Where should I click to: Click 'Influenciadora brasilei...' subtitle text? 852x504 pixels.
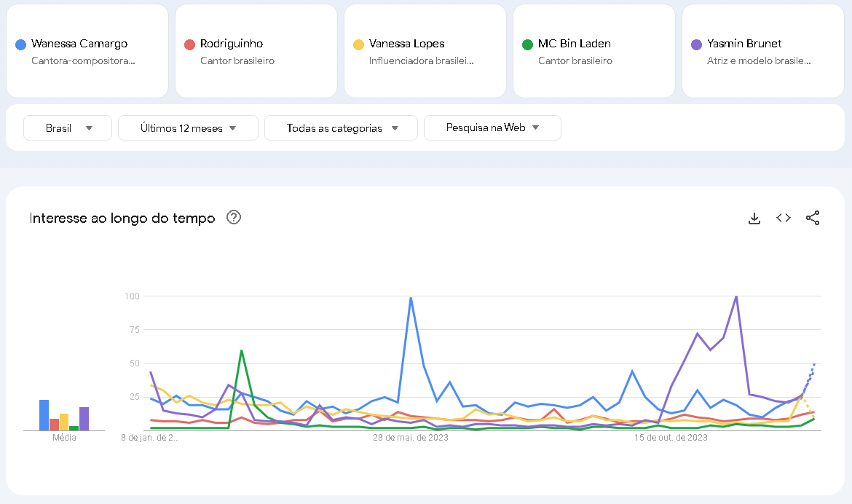(422, 61)
